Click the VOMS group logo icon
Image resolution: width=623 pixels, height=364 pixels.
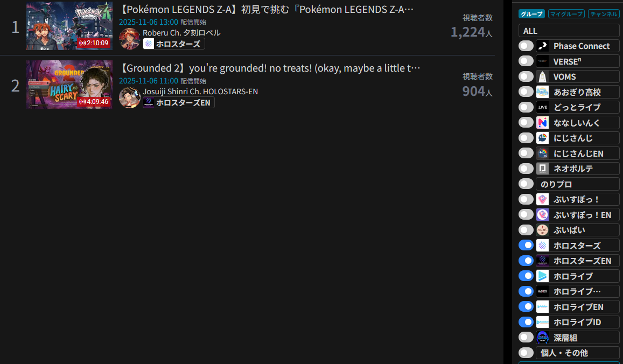[x=542, y=76]
